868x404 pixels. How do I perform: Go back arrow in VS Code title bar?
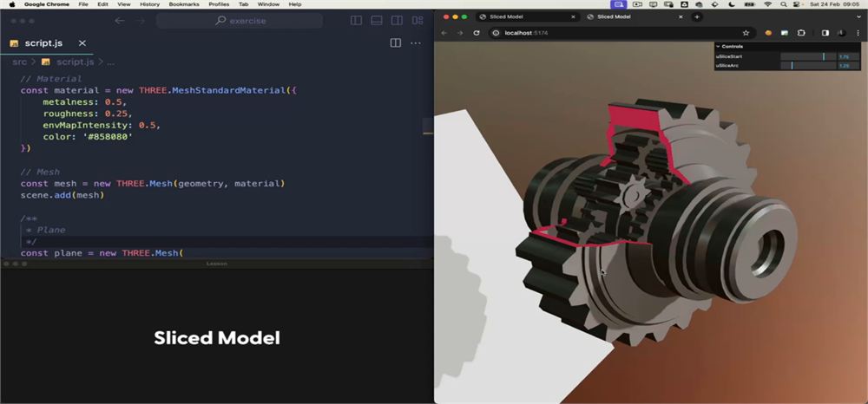[120, 21]
